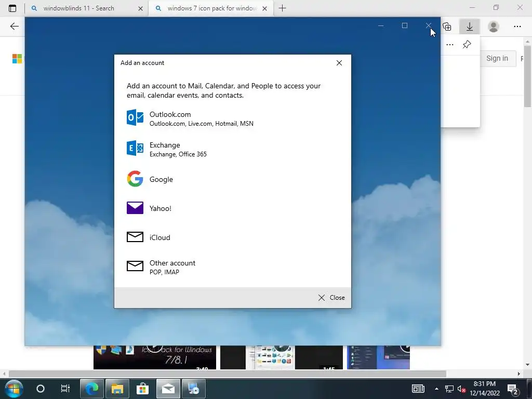The height and width of the screenshot is (399, 532).
Task: Go back in the Edge browser
Action: point(14,26)
